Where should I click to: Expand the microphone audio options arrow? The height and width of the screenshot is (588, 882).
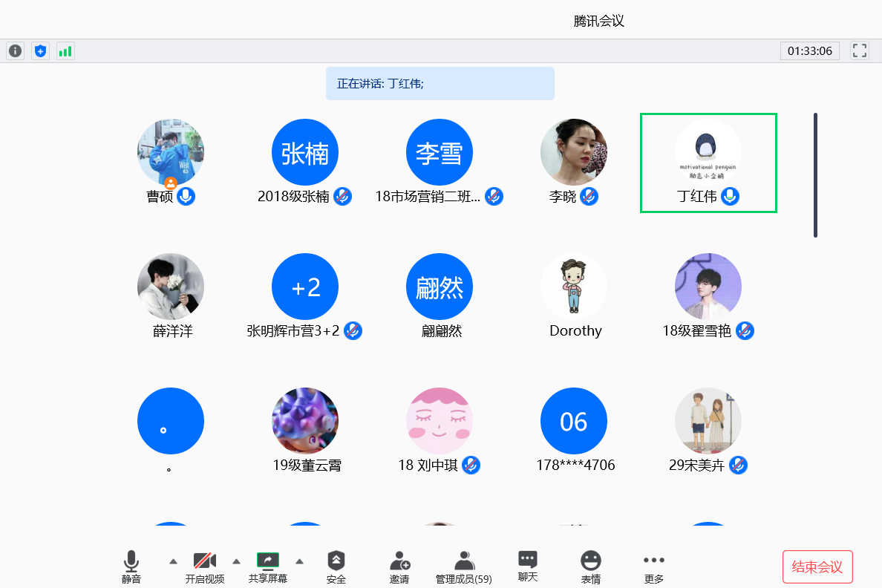click(173, 561)
